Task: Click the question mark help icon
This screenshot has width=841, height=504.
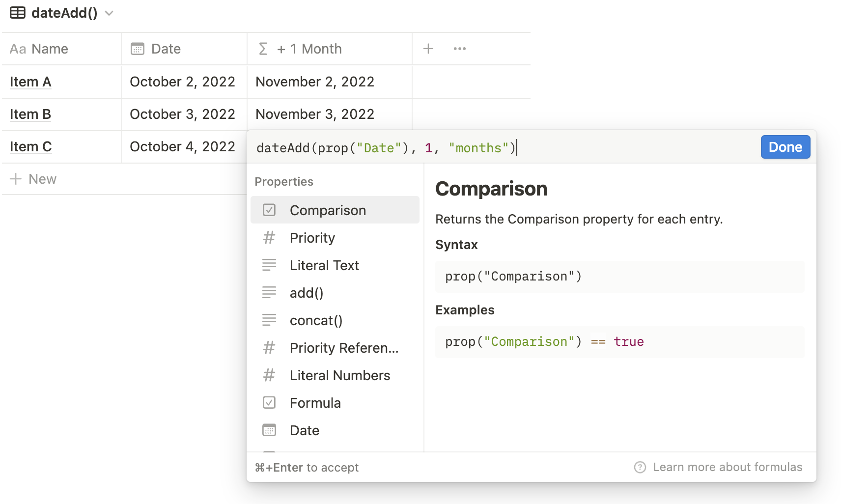Action: pyautogui.click(x=640, y=467)
